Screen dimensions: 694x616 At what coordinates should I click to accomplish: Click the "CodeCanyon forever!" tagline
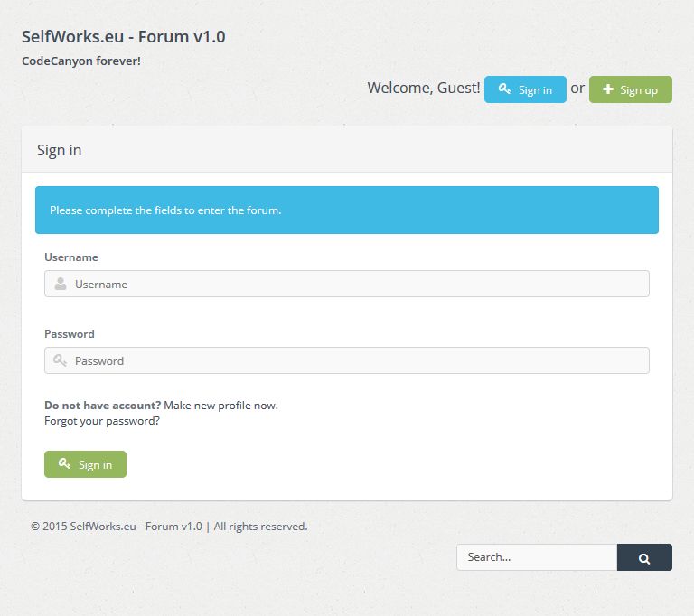pyautogui.click(x=81, y=61)
